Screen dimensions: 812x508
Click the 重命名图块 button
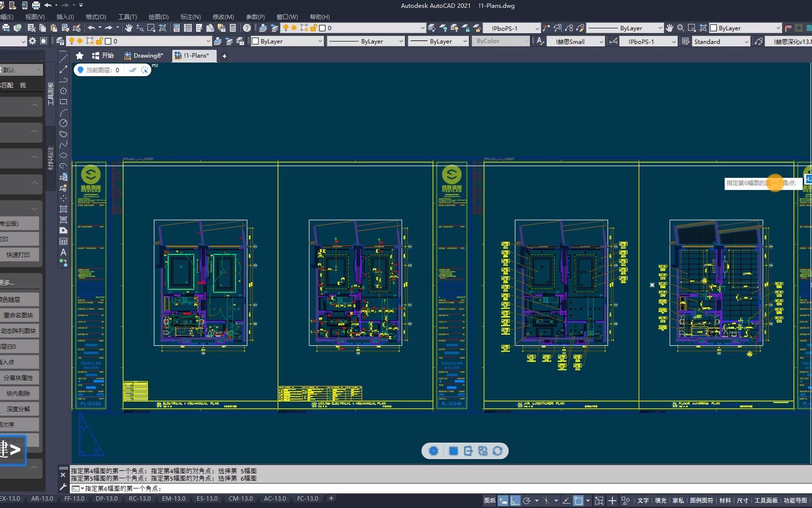pos(19,315)
